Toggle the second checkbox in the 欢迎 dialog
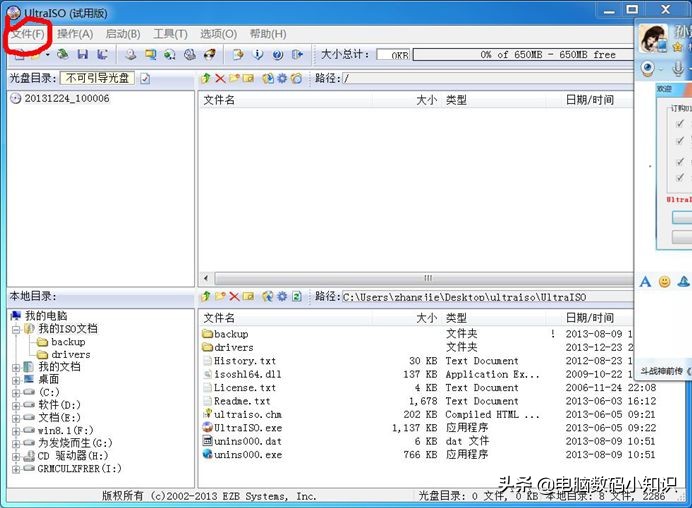 (680, 141)
